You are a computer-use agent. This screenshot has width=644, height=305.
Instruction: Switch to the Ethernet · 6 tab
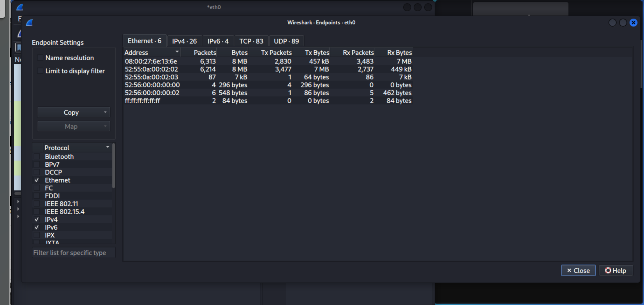144,41
